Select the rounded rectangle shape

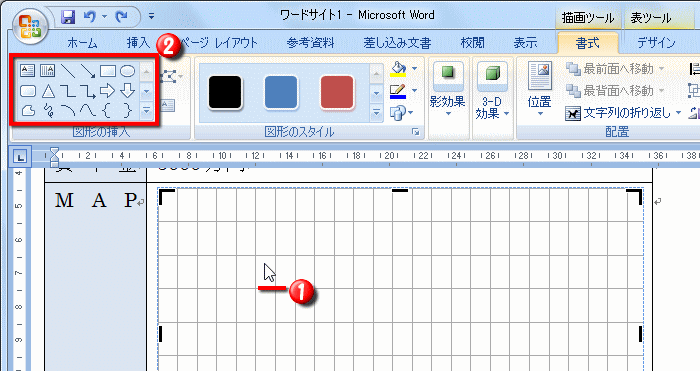(28, 91)
